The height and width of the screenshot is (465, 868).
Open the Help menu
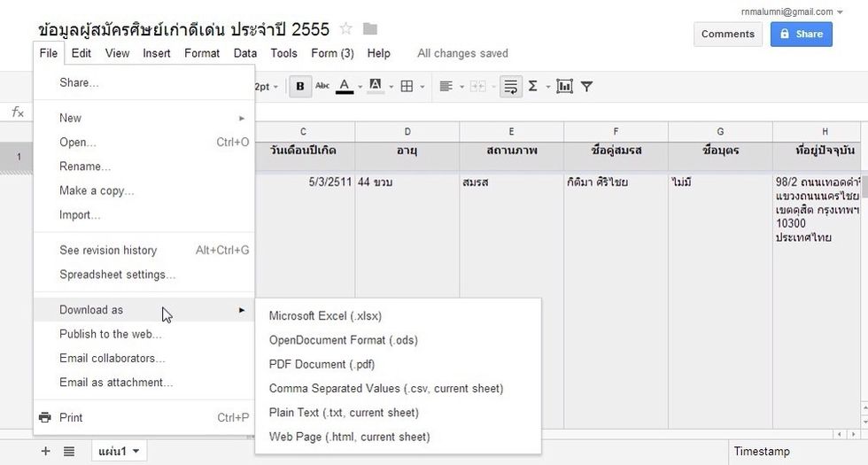(x=379, y=53)
